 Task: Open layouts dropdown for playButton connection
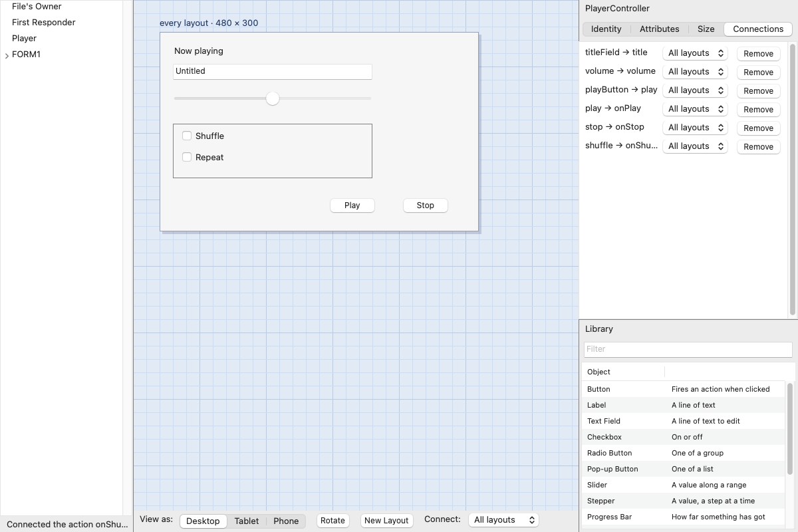695,90
